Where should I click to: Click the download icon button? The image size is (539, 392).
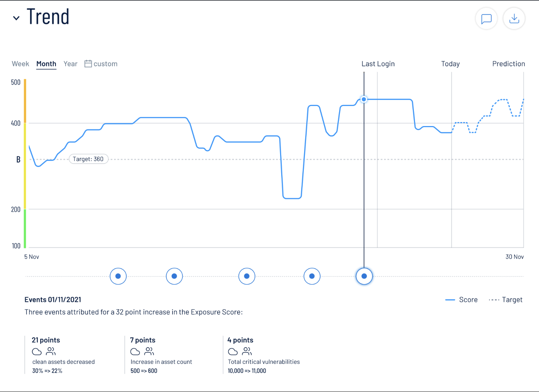514,19
